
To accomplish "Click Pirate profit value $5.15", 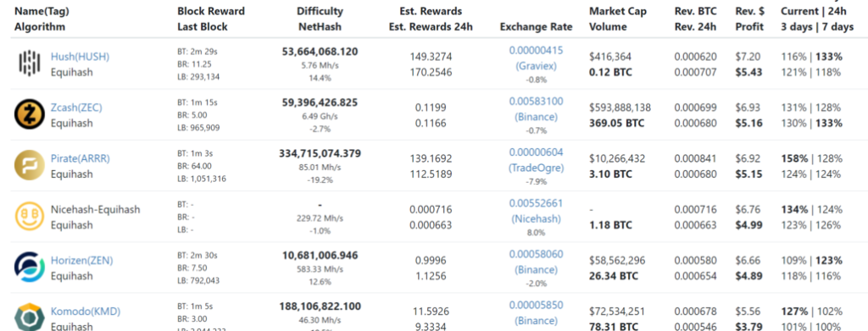I will point(749,174).
